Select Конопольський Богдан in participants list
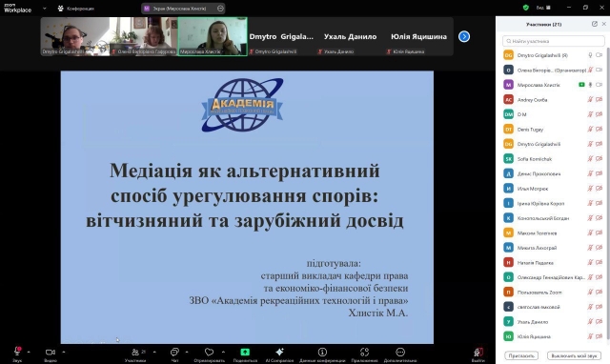 coord(553,218)
